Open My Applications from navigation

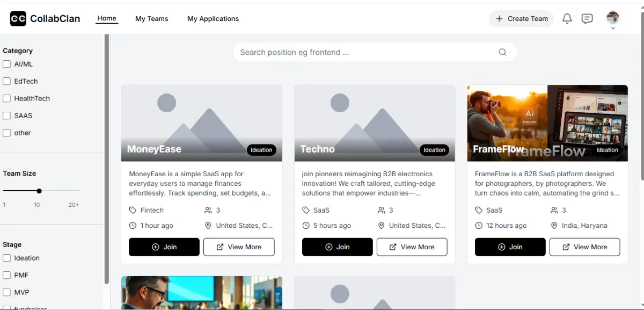click(x=213, y=19)
